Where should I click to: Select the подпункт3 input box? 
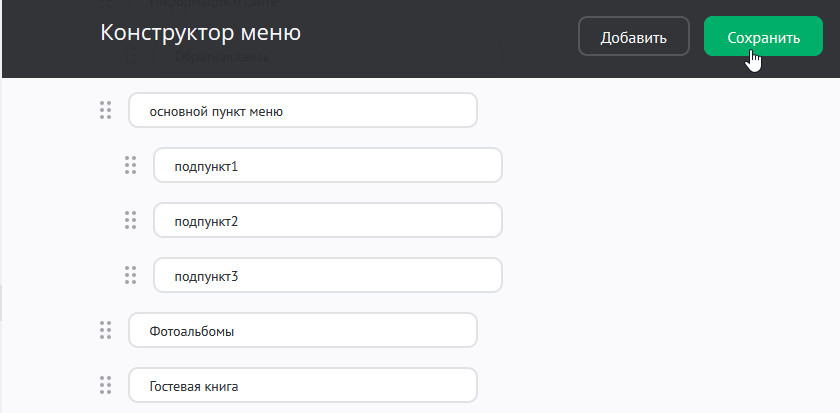point(327,275)
